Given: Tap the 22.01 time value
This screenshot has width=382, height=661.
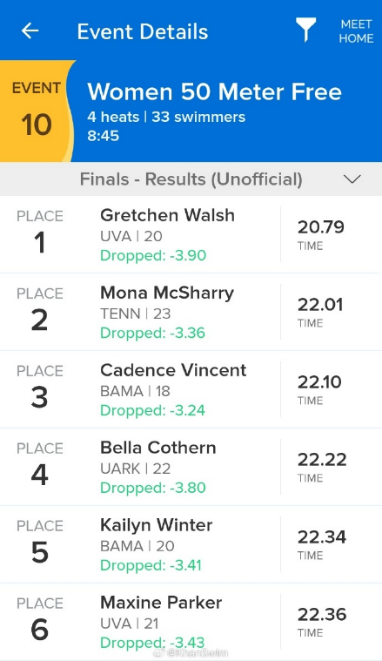Looking at the screenshot, I should point(320,305).
